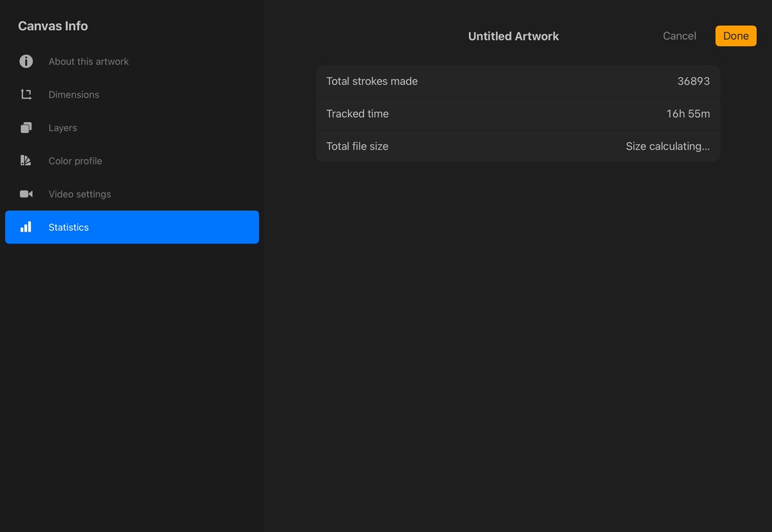
Task: Click the stacked layers icon
Action: [x=26, y=127]
